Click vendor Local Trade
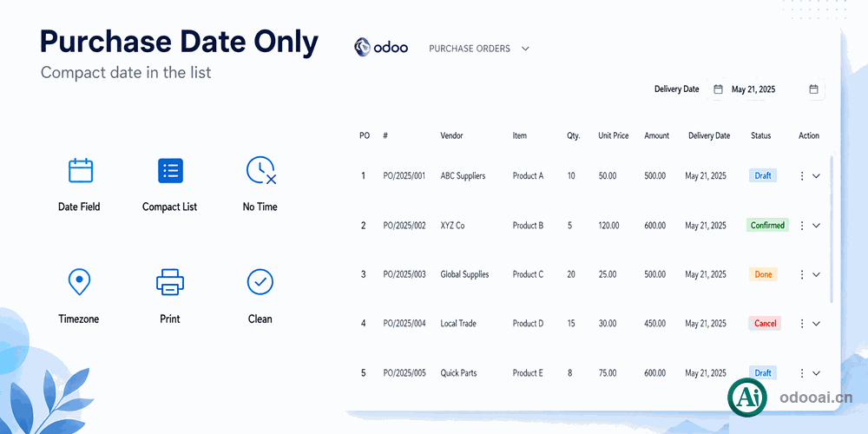Image resolution: width=868 pixels, height=434 pixels. coord(458,323)
